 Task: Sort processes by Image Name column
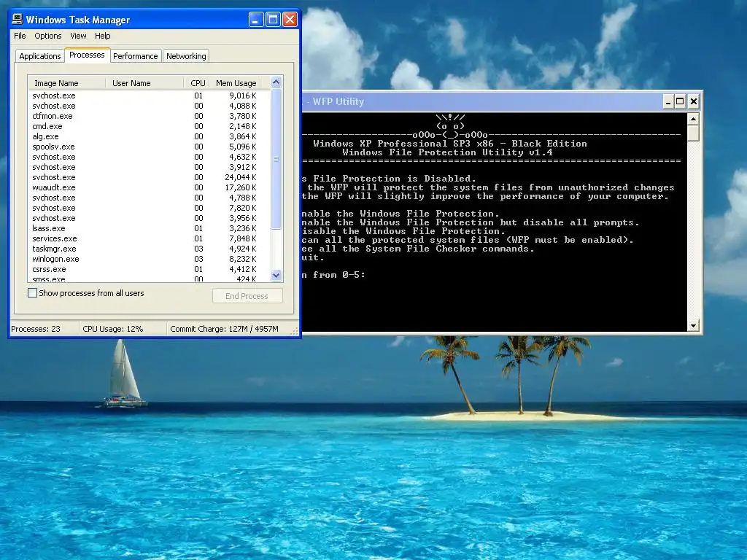66,83
